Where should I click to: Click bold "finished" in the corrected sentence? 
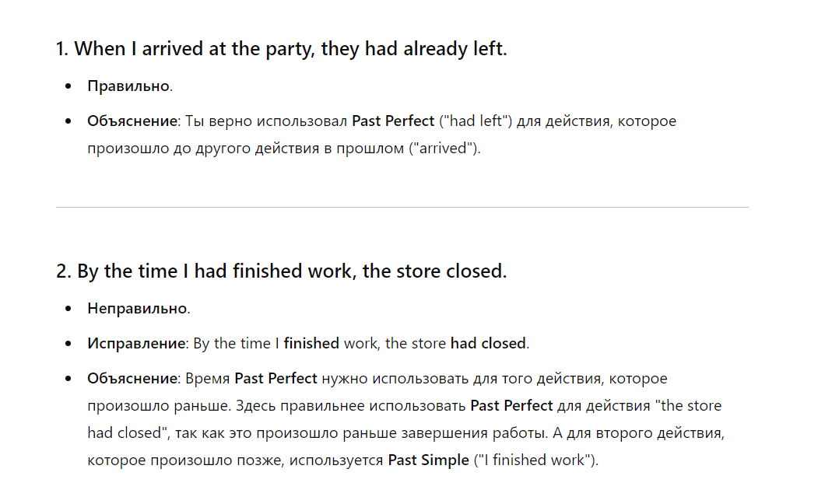[x=311, y=343]
